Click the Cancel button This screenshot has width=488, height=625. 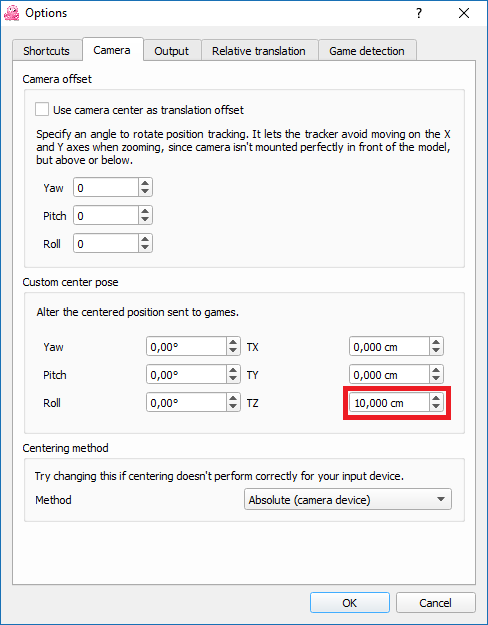(435, 603)
